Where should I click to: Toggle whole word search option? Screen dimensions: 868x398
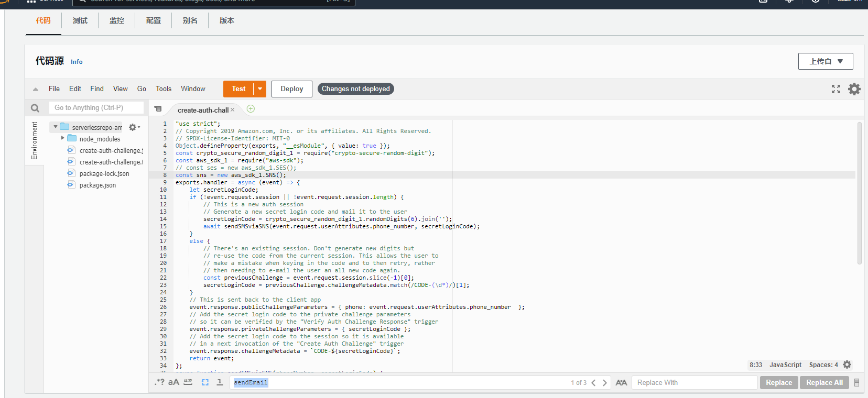[x=188, y=382]
